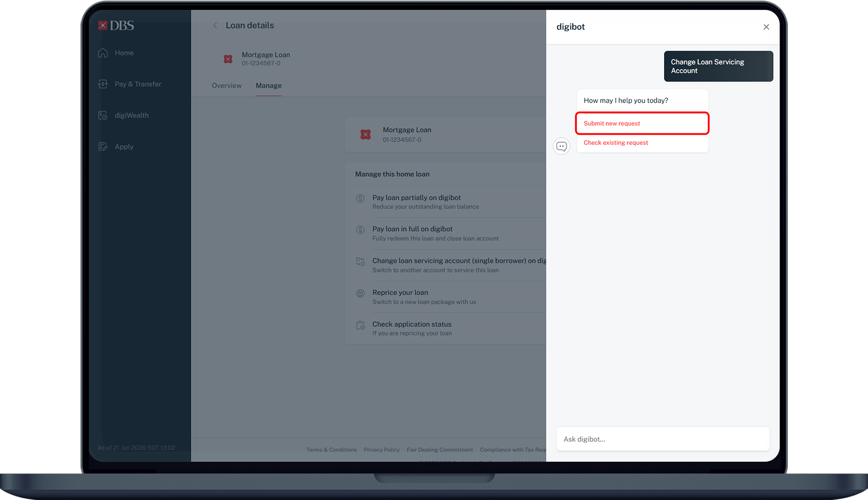Click the Home house icon
This screenshot has height=500, width=868.
point(103,53)
